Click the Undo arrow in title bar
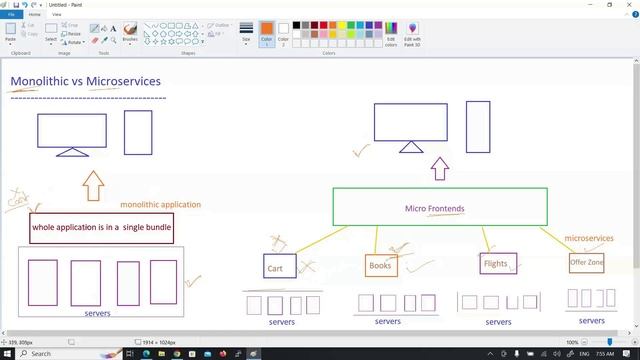The width and height of the screenshot is (640, 360). 25,5
